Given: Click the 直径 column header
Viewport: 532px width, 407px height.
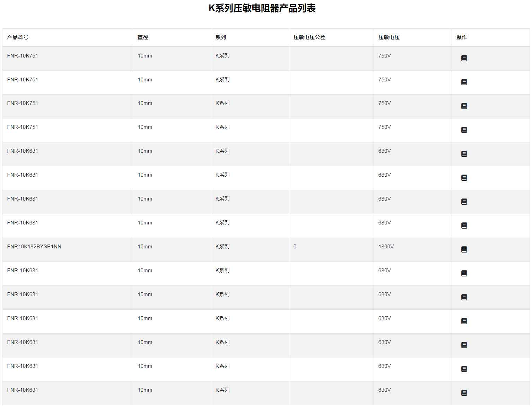Looking at the screenshot, I should click(x=143, y=37).
